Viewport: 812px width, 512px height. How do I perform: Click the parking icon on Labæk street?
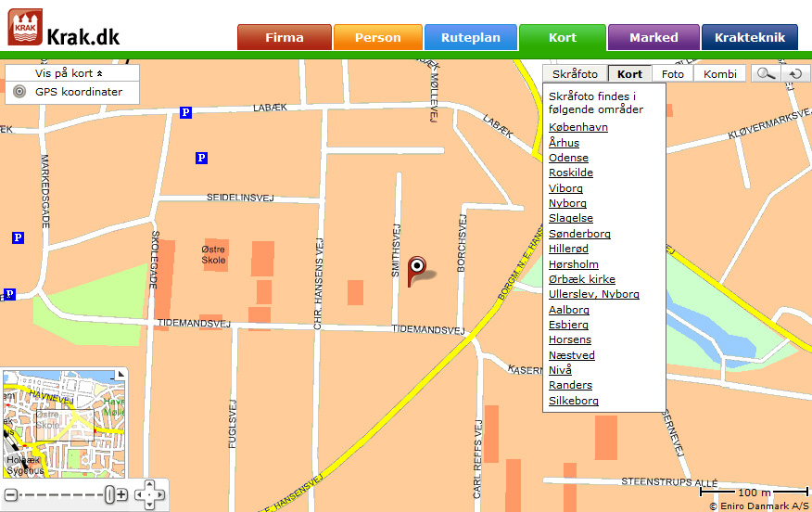click(186, 112)
